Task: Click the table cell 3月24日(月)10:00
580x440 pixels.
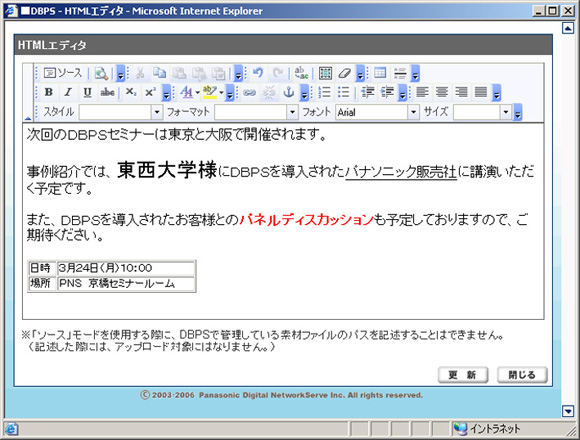Action: (x=126, y=268)
